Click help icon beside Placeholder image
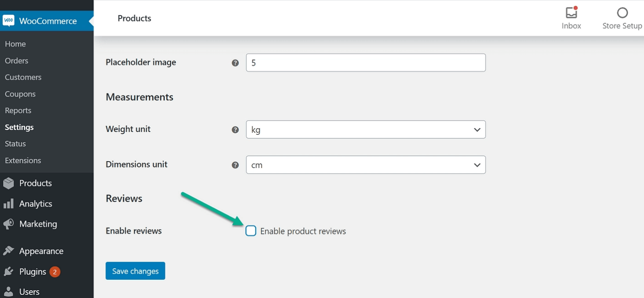The width and height of the screenshot is (644, 298). (235, 63)
